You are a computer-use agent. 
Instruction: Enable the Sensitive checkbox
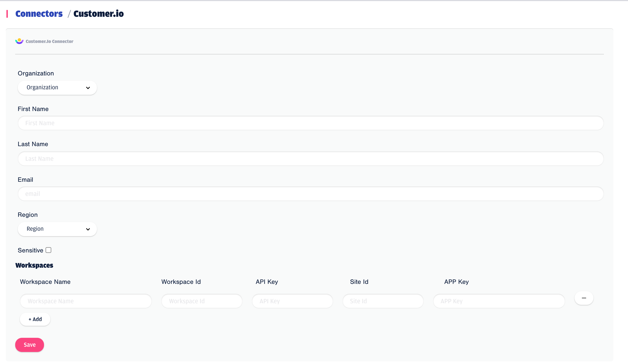click(48, 250)
